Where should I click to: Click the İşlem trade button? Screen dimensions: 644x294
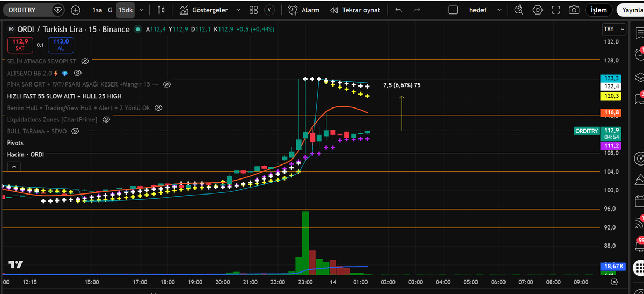(x=599, y=10)
